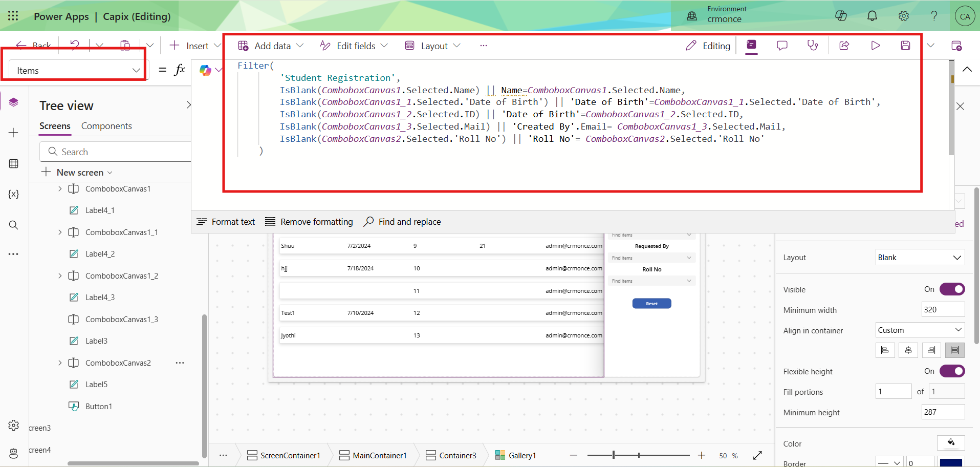Expand ComboboxCanvas1_1 in tree view
Screen dimensions: 980x467
coord(60,232)
